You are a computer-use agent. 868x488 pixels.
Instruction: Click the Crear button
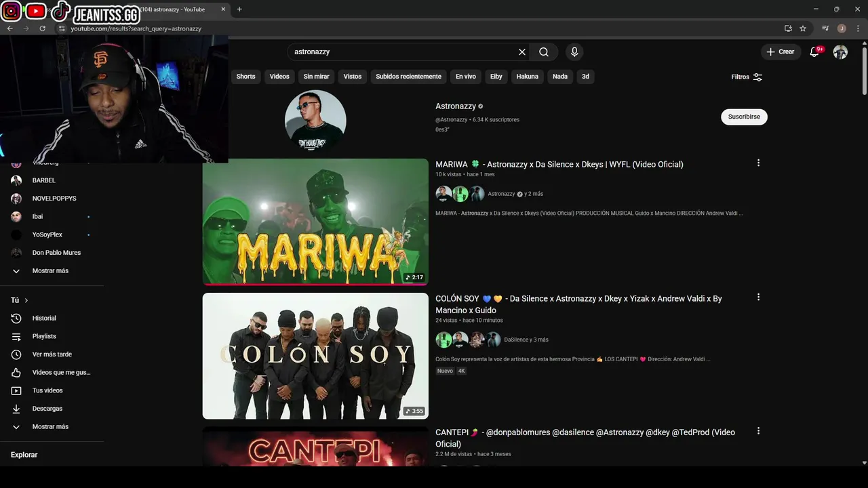tap(780, 52)
